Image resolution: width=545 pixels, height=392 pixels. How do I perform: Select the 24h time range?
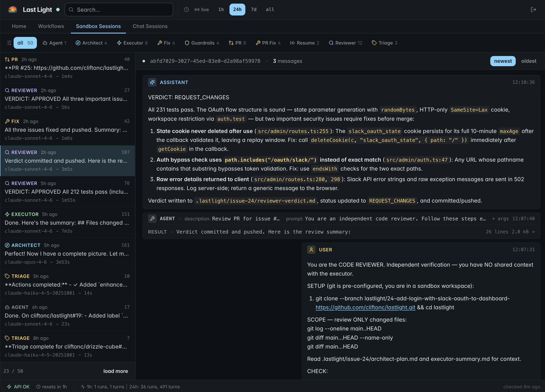point(237,10)
